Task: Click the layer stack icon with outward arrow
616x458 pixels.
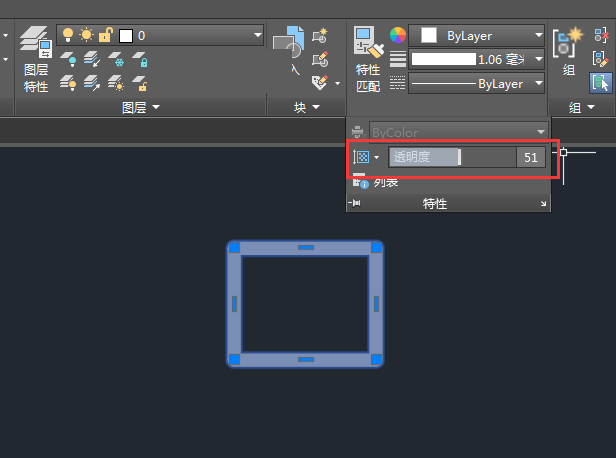Action: point(92,83)
